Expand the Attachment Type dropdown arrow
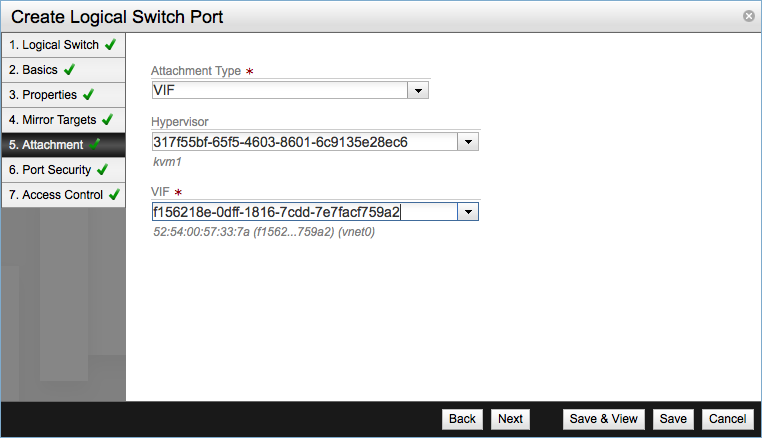Image resolution: width=762 pixels, height=438 pixels. [x=418, y=91]
